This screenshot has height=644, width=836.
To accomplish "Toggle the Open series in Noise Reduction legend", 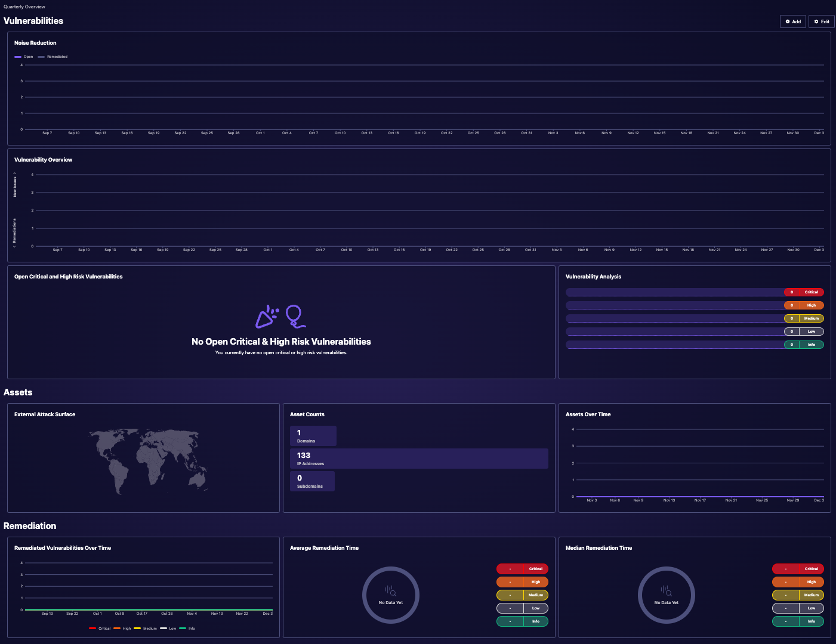I will click(24, 57).
